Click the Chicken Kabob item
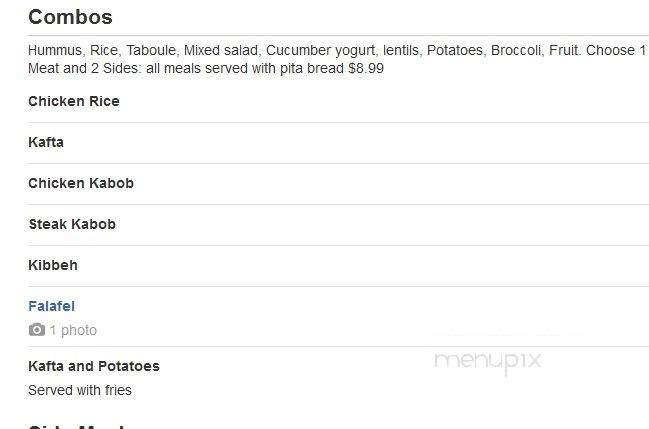The image size is (649, 429). [81, 183]
